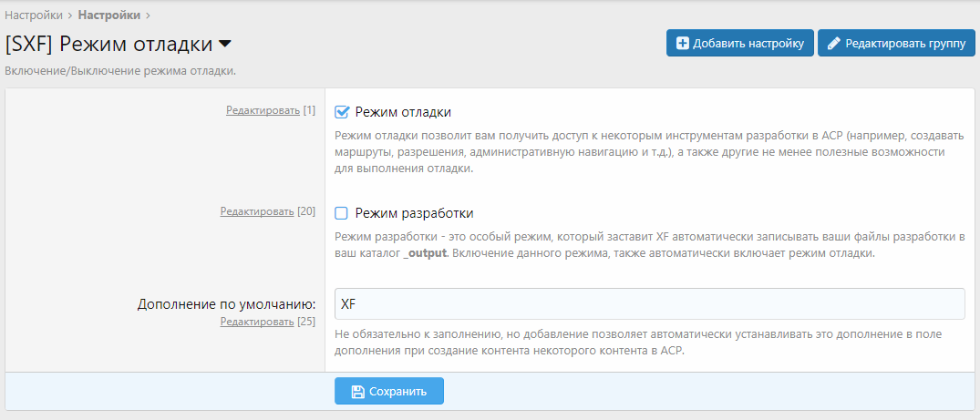Click the floppy disk icon on "Сохранить"
Screen dimensions: 980x420
[358, 392]
